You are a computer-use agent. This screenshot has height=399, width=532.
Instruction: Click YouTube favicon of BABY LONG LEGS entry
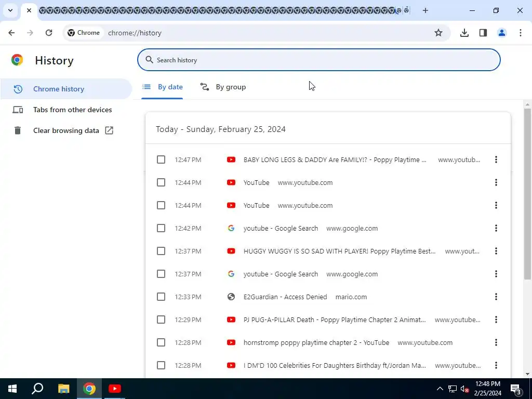(x=231, y=159)
